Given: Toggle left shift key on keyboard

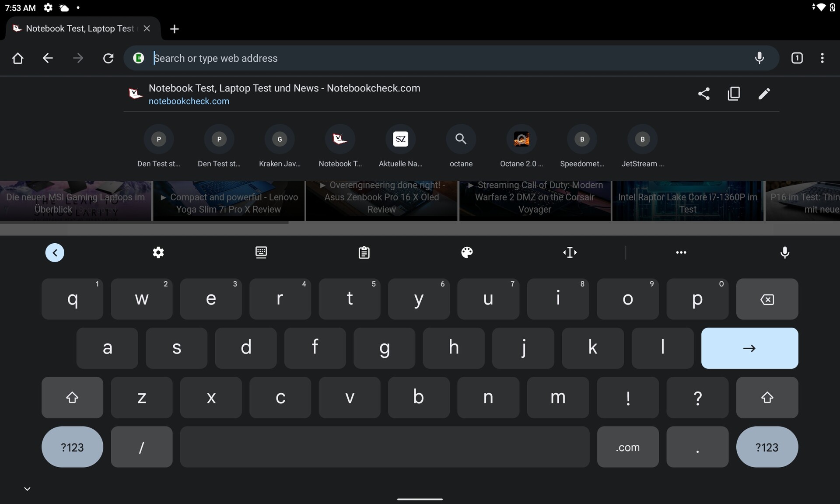Looking at the screenshot, I should 72,397.
